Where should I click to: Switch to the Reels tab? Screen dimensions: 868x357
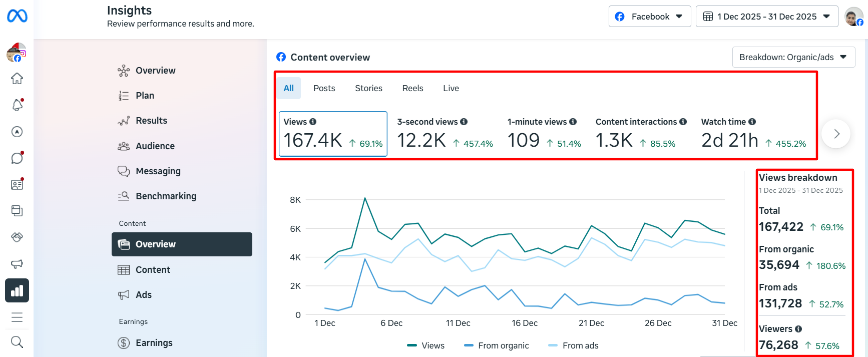(412, 88)
